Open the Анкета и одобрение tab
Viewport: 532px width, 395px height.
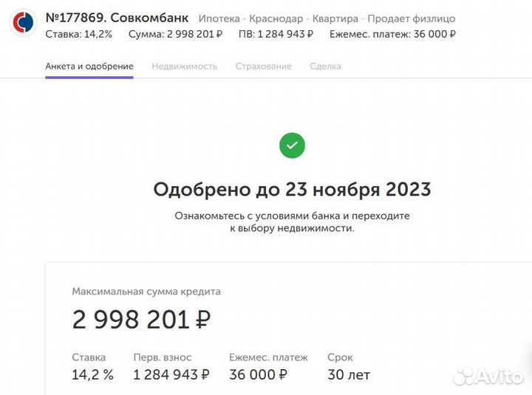coord(89,66)
